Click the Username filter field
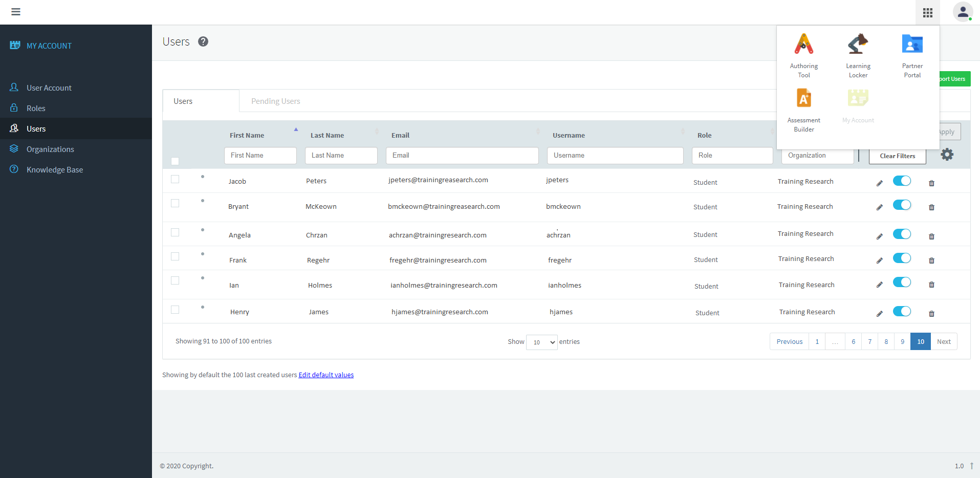The image size is (980, 478). tap(615, 156)
